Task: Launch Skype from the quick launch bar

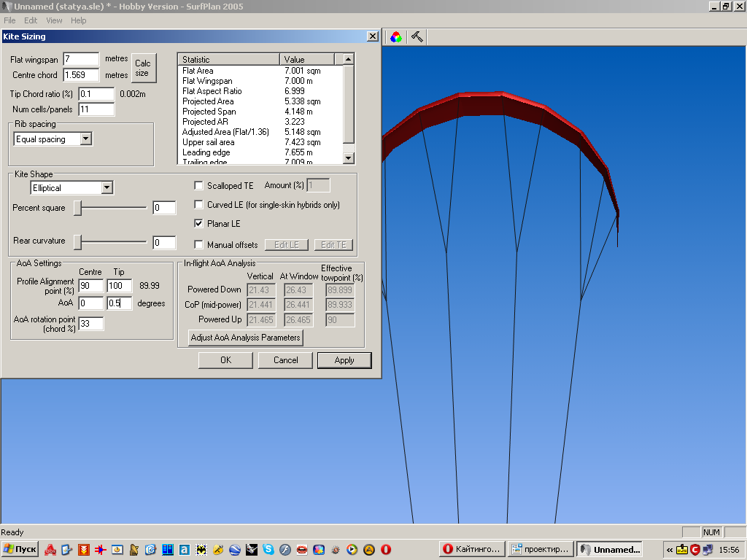Action: [268, 549]
